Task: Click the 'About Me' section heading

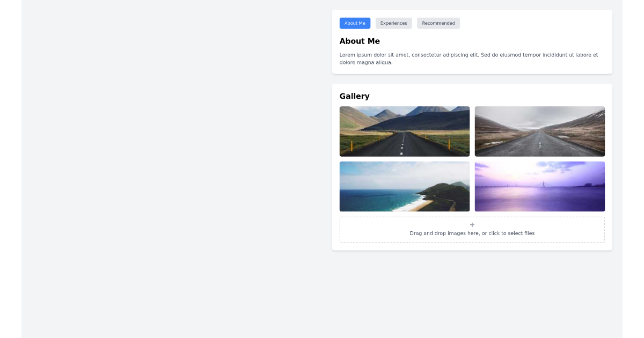Action: pos(360,41)
